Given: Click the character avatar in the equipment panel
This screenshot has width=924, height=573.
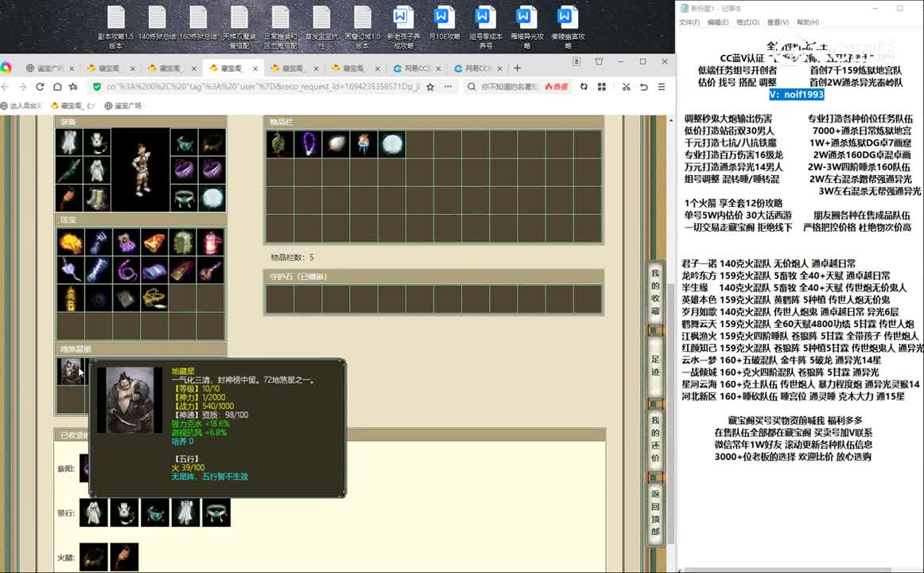Looking at the screenshot, I should [140, 170].
